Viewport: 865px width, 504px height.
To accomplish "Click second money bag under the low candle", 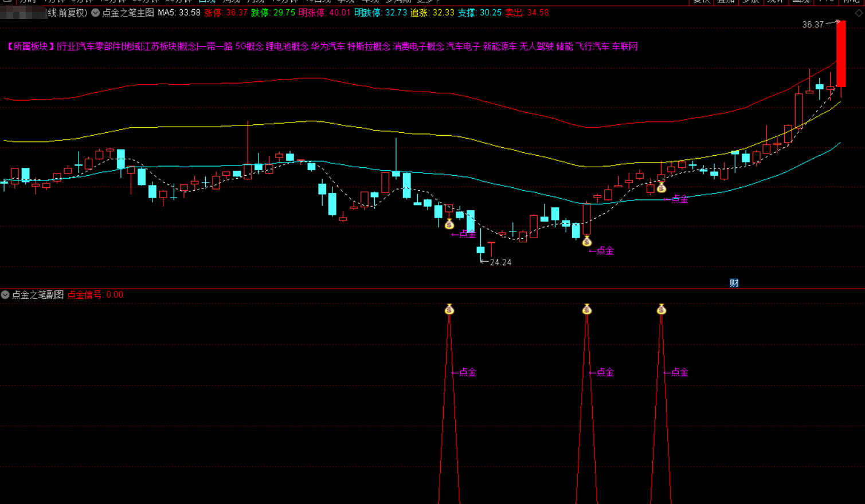I will (x=587, y=241).
